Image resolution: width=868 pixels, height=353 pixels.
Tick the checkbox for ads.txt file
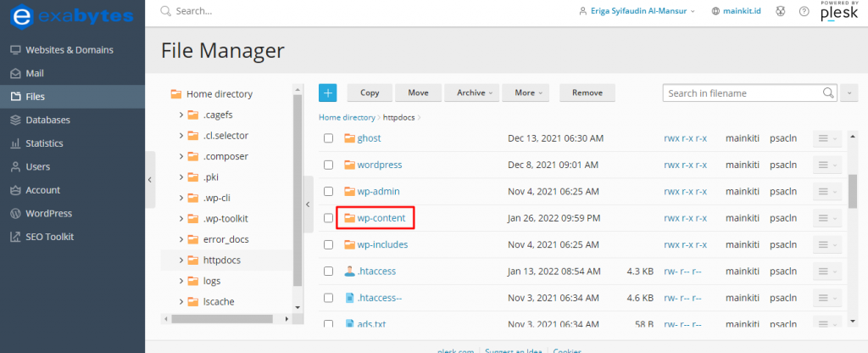(328, 323)
